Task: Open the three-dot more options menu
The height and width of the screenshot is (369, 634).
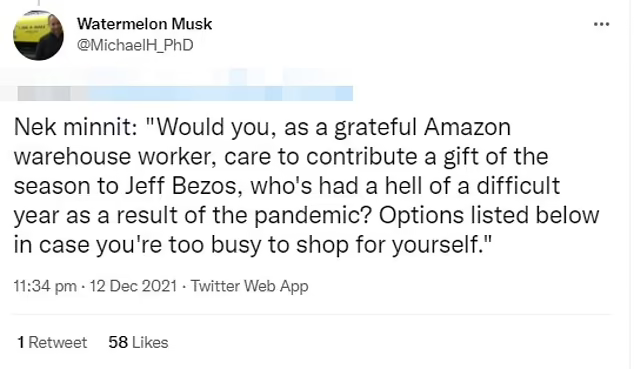Action: (601, 24)
